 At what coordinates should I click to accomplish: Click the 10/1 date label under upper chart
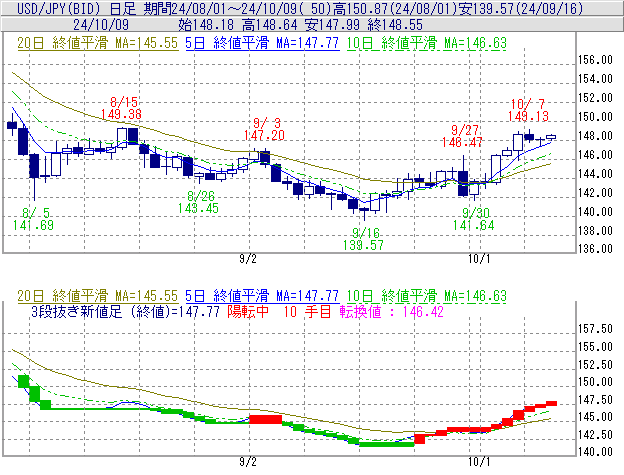479,259
